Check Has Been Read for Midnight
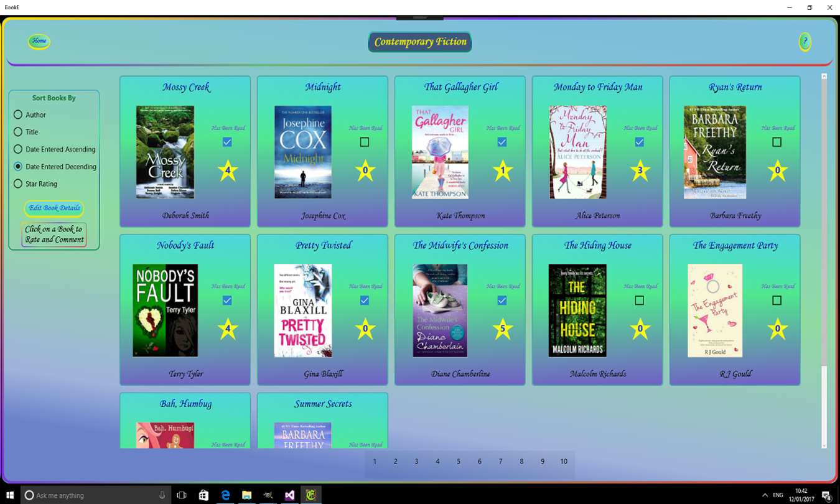 pyautogui.click(x=365, y=142)
